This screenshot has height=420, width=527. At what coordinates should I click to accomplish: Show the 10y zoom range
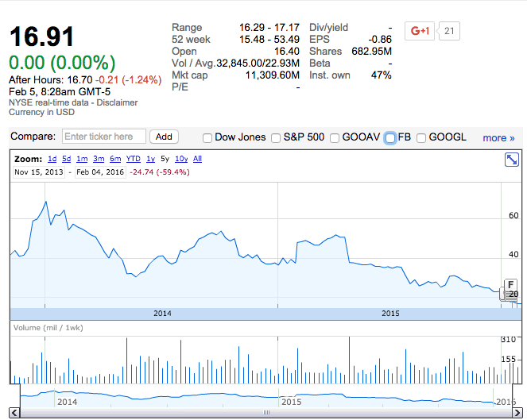(x=181, y=159)
